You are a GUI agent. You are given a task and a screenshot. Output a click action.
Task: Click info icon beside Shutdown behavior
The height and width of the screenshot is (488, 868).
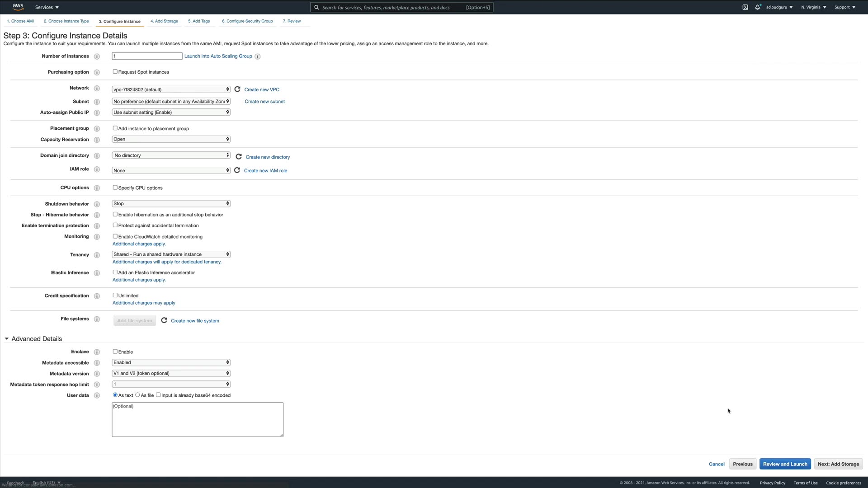(97, 204)
